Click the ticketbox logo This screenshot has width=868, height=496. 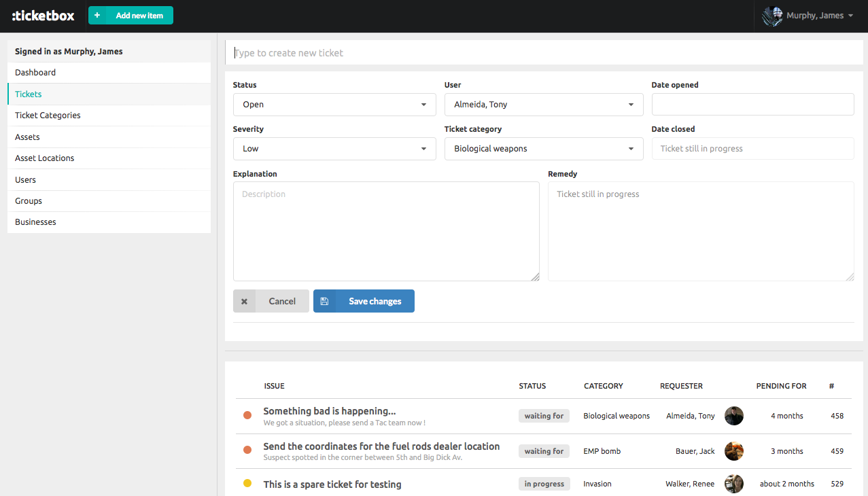(x=44, y=15)
